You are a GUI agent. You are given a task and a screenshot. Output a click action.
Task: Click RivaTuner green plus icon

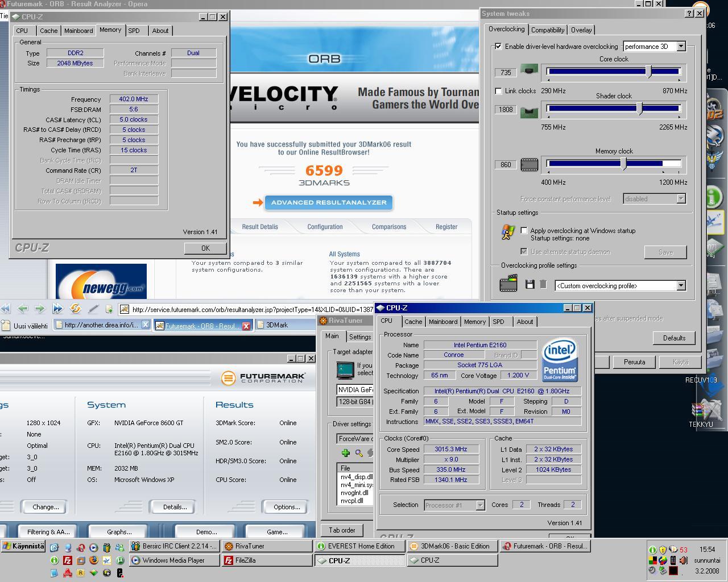coord(345,453)
